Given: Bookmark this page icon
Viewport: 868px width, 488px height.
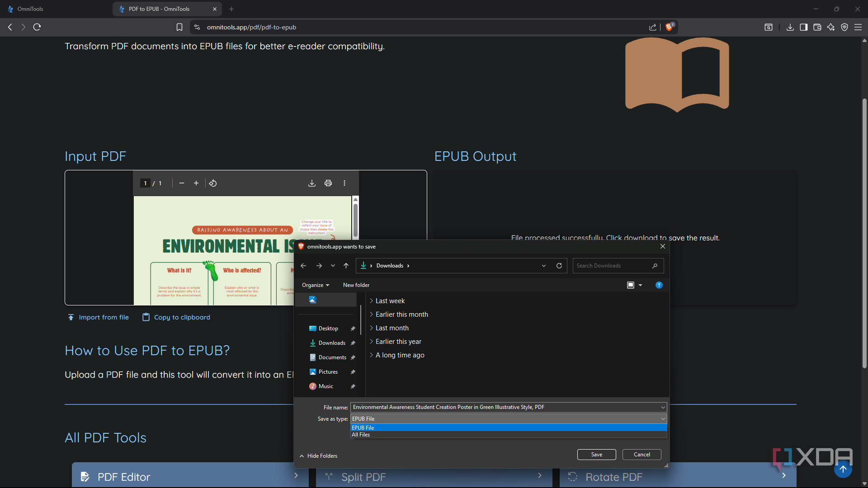Looking at the screenshot, I should pos(179,27).
